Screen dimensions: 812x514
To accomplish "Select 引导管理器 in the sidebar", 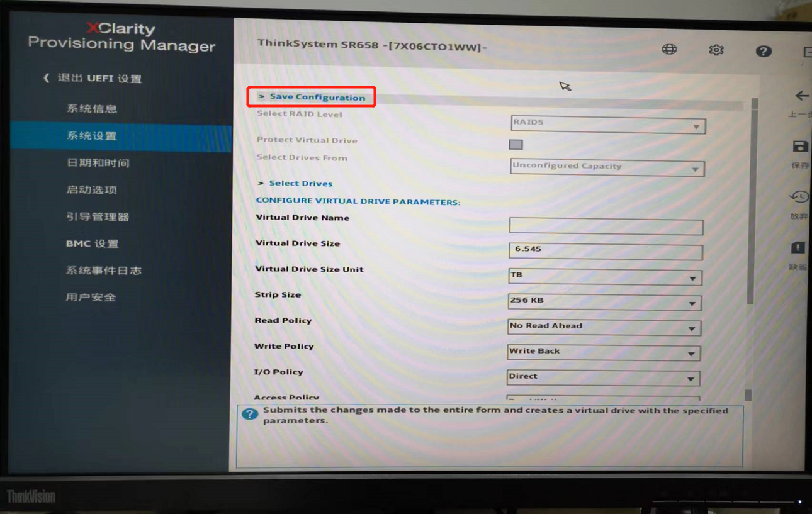I will pos(98,217).
